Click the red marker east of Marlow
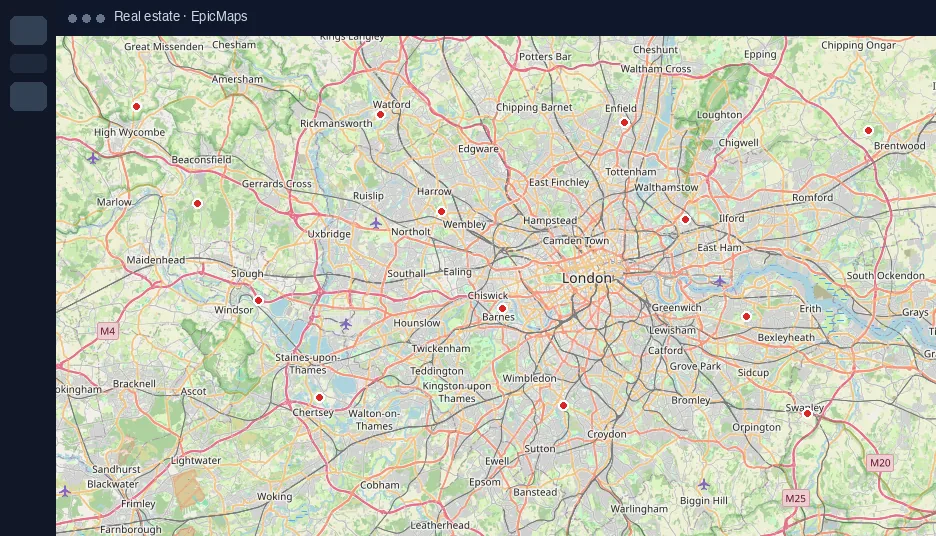 click(198, 204)
